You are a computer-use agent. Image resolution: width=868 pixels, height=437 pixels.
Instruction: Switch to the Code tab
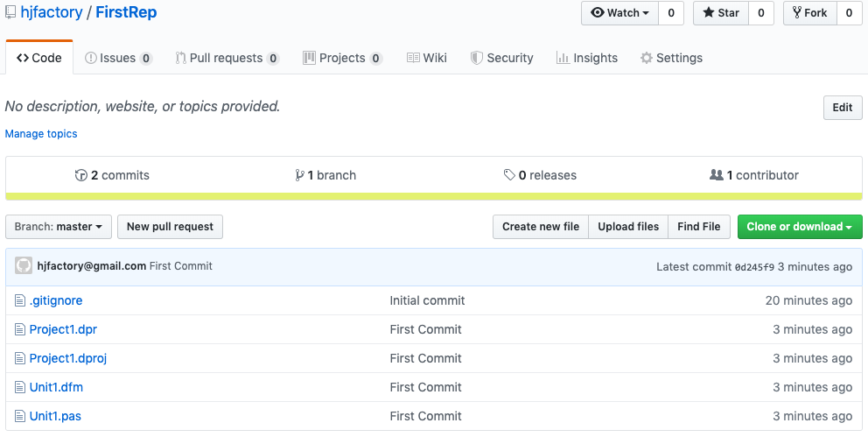pyautogui.click(x=39, y=58)
